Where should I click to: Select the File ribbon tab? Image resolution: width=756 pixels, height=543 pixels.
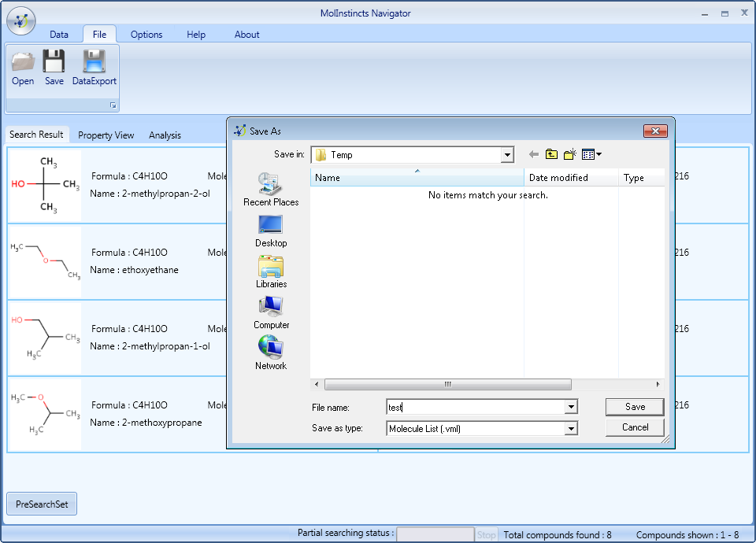99,35
